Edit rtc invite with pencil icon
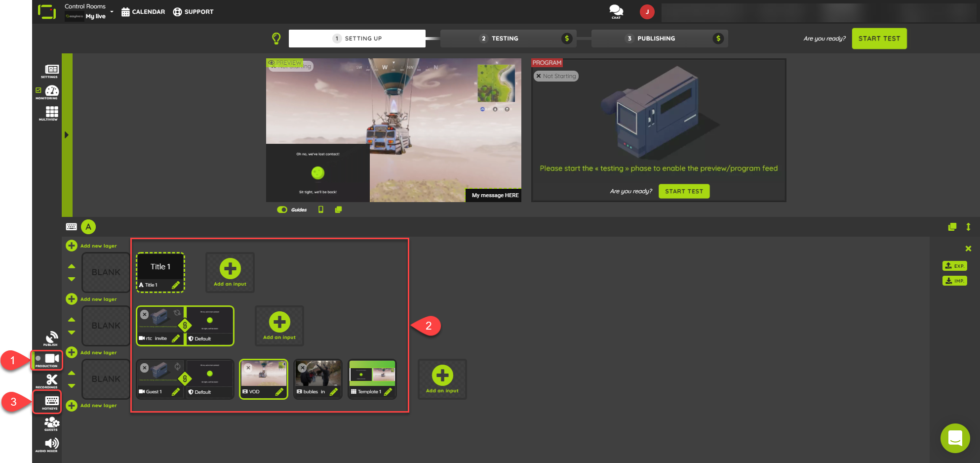 (x=176, y=338)
